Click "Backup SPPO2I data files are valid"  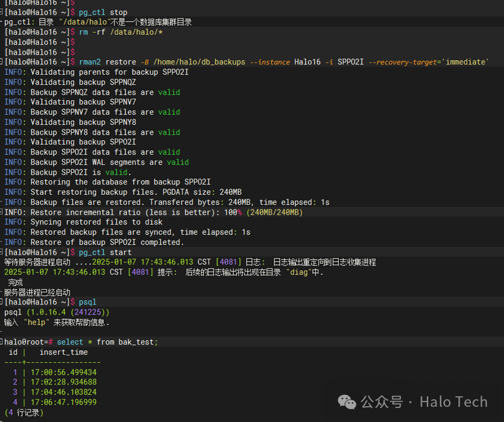point(92,152)
